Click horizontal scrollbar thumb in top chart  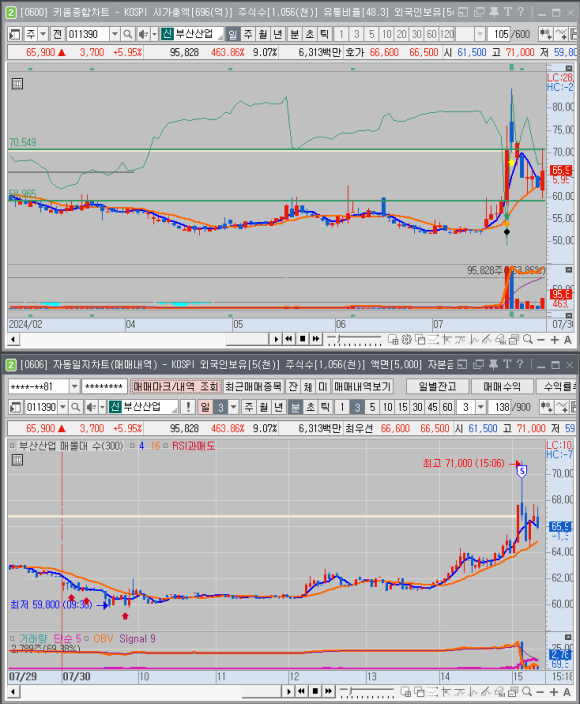coord(247,339)
